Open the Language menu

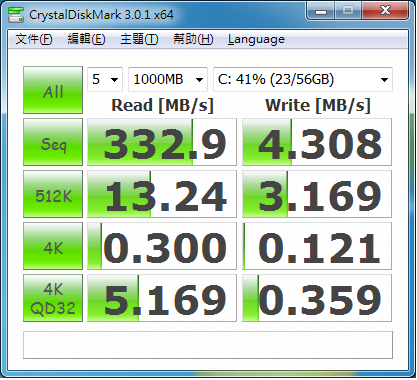click(x=256, y=39)
